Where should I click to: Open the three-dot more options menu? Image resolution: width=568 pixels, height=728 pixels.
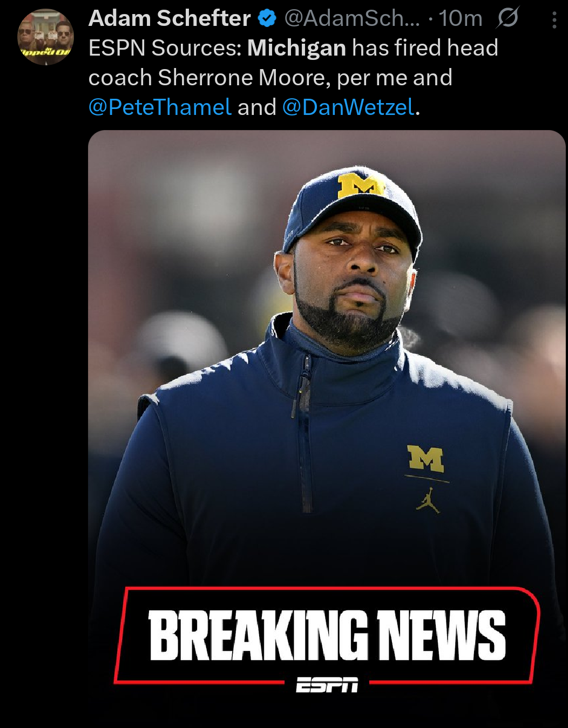pos(554,21)
